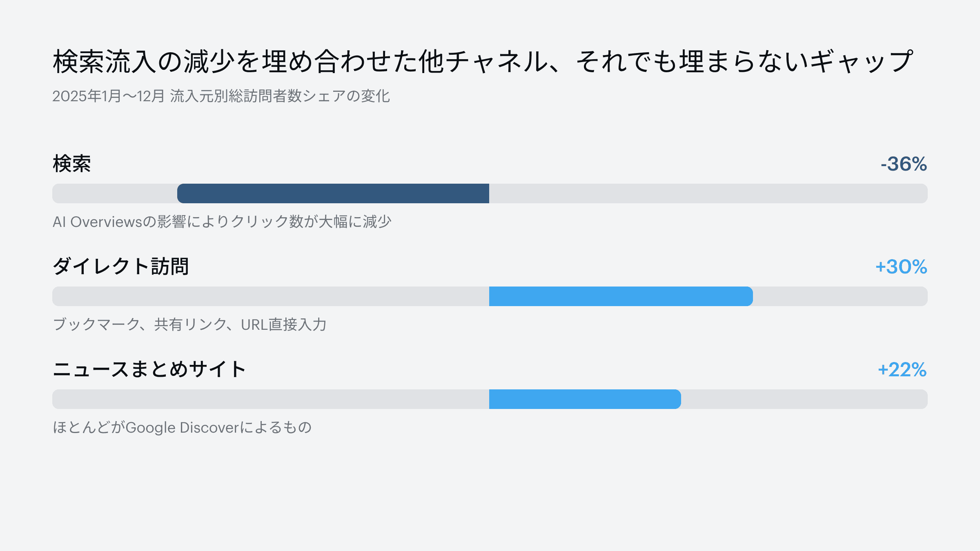The height and width of the screenshot is (551, 980).
Task: Click the +30% value label
Action: (x=901, y=267)
